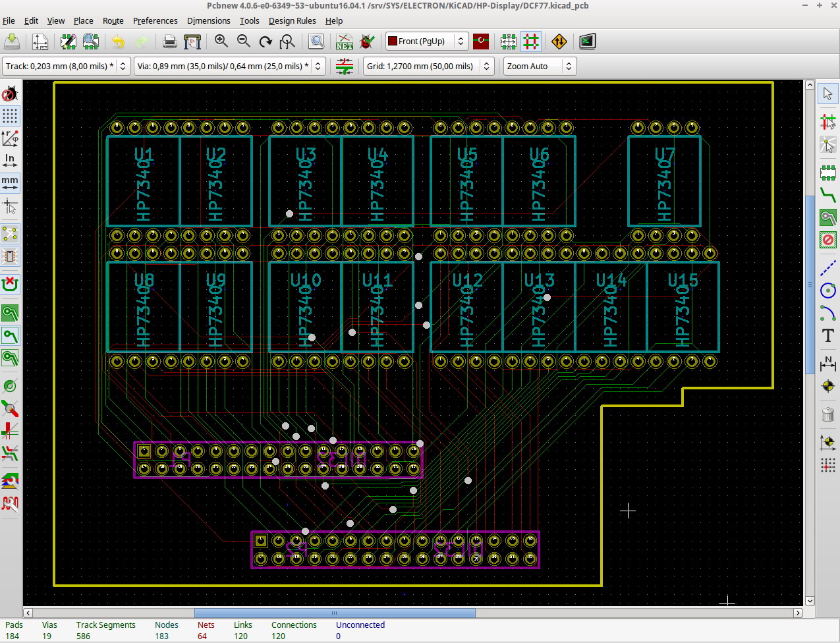Toggle polar coordinates display
Image resolution: width=840 pixels, height=643 pixels.
pos(10,138)
